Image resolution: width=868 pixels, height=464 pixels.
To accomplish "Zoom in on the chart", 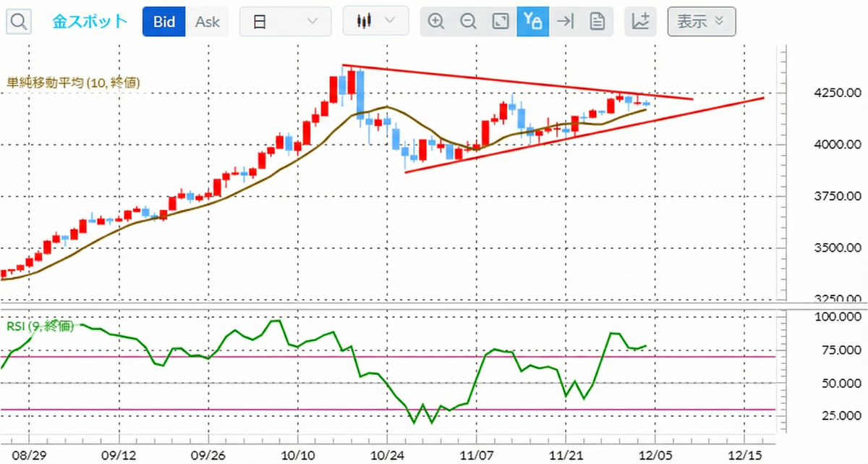I will (436, 22).
